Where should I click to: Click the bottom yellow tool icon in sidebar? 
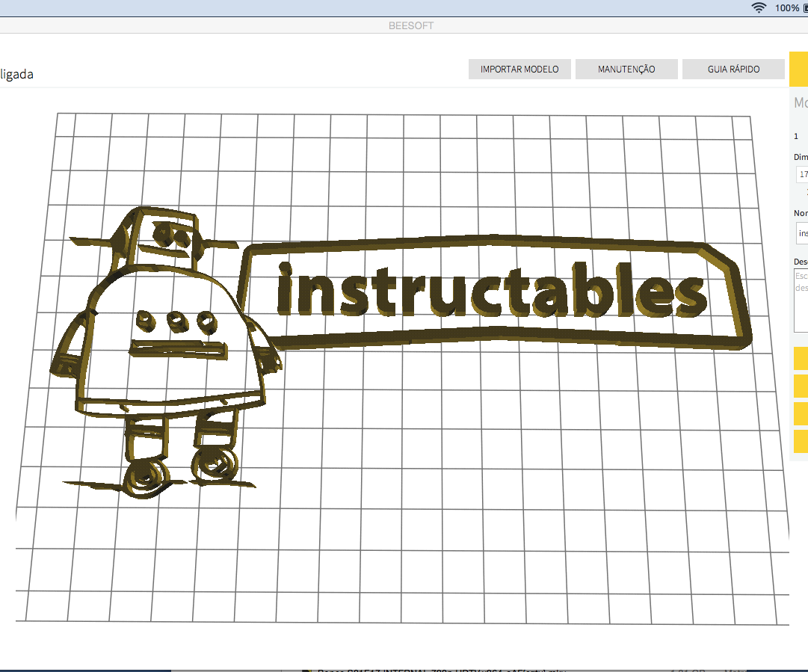pos(800,440)
